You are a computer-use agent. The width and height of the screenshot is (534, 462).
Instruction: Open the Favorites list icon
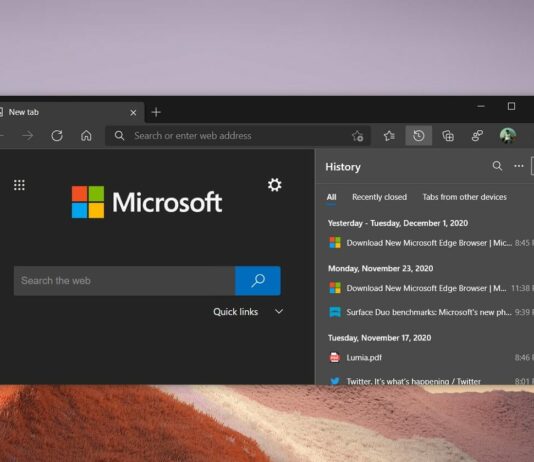pos(389,136)
